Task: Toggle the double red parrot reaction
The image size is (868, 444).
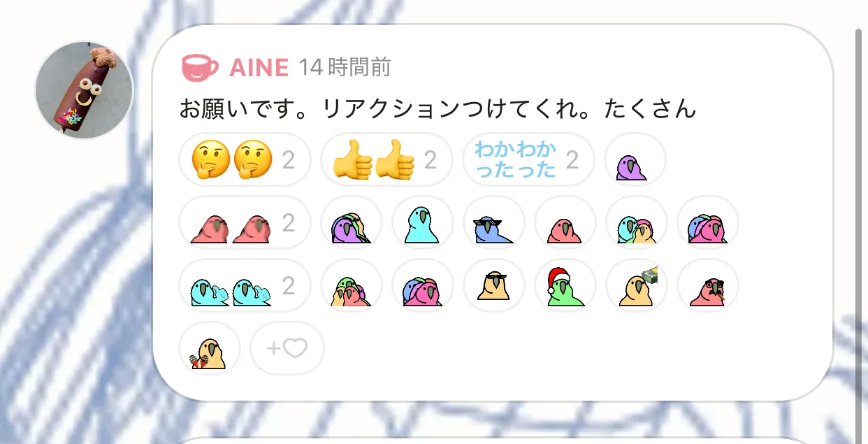Action: point(245,222)
